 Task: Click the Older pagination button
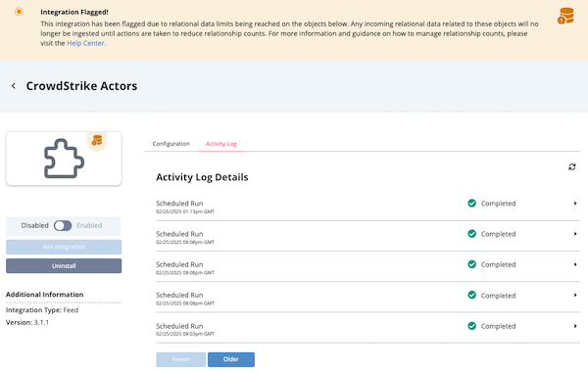click(231, 359)
